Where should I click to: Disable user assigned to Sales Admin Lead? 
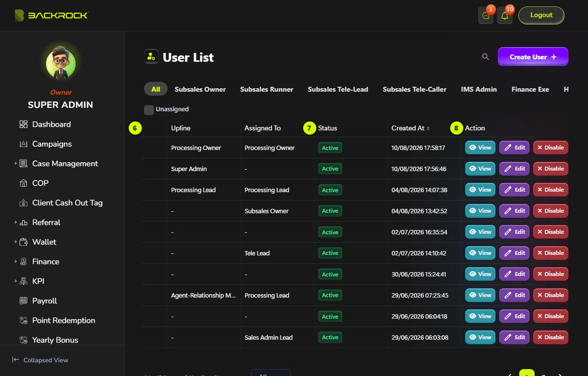551,337
